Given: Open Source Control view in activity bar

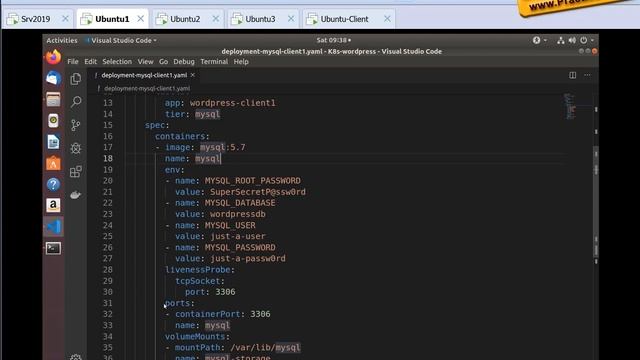Looking at the screenshot, I should pyautogui.click(x=76, y=125).
